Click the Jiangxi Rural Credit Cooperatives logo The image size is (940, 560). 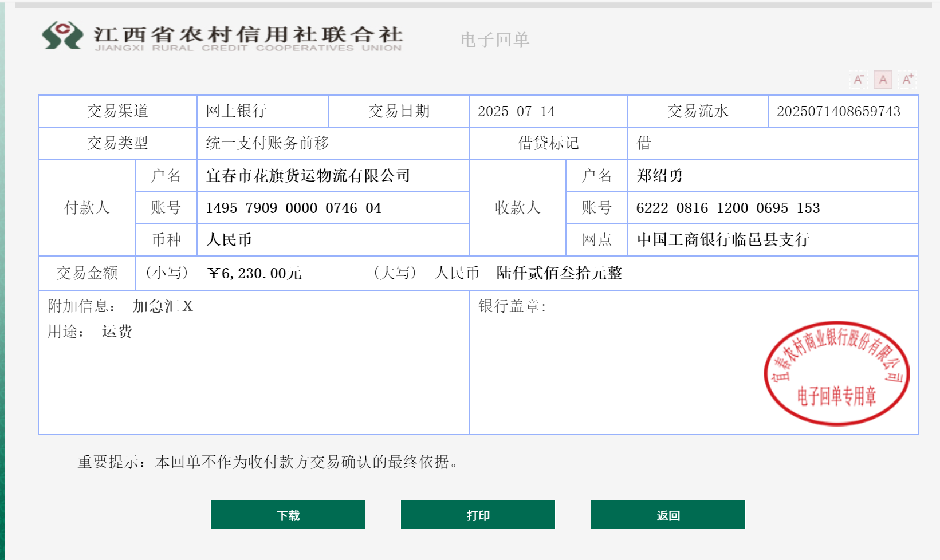point(222,37)
